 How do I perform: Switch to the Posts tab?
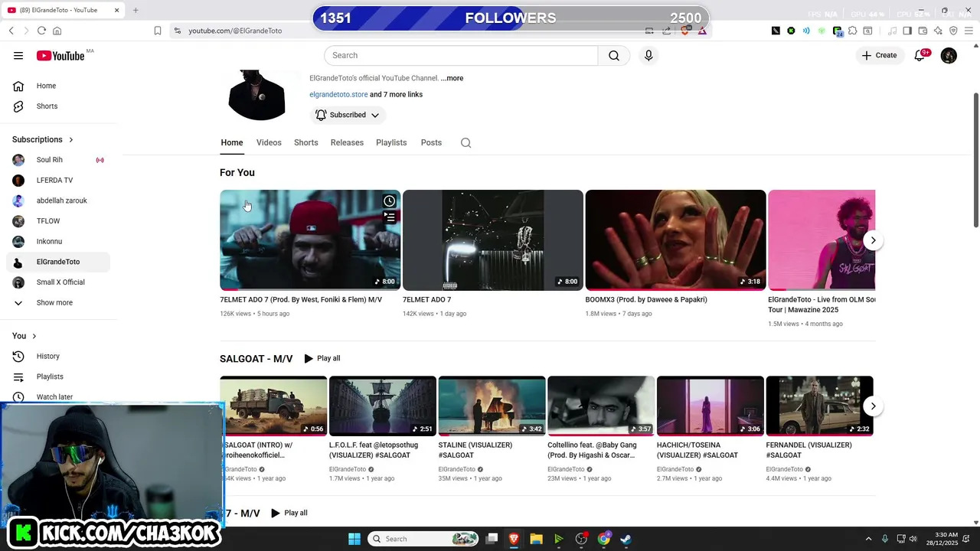431,142
